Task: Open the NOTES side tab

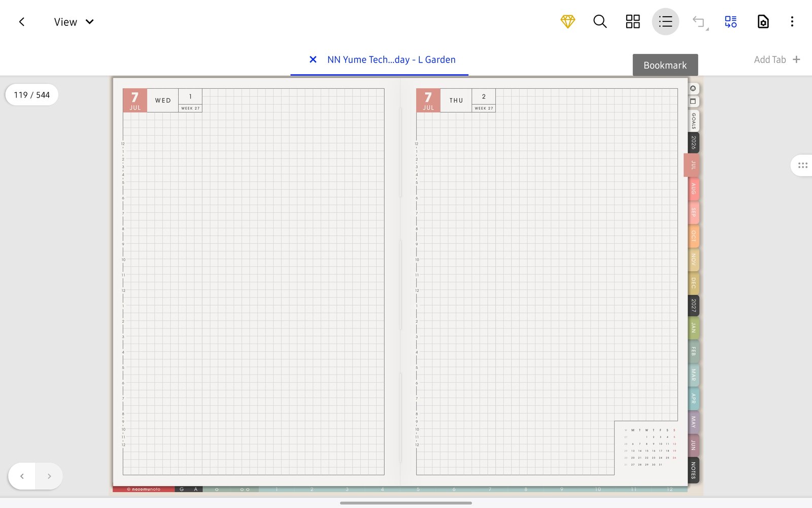Action: [694, 470]
